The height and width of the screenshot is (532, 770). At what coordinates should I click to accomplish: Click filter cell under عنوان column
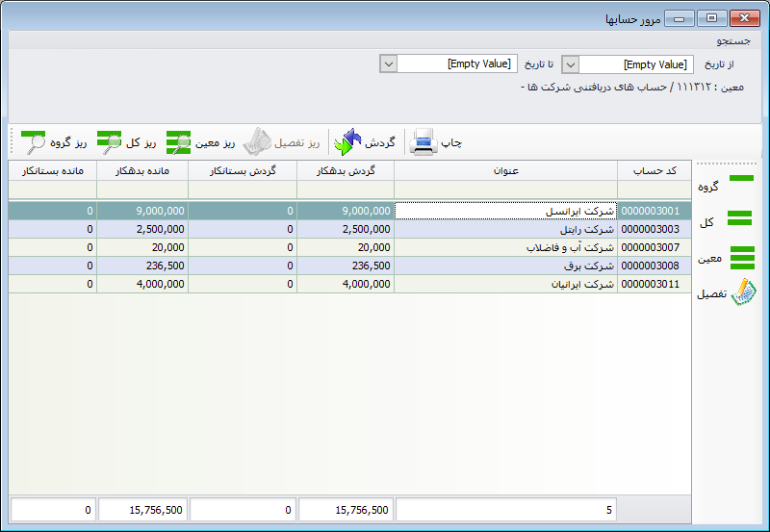coord(506,190)
